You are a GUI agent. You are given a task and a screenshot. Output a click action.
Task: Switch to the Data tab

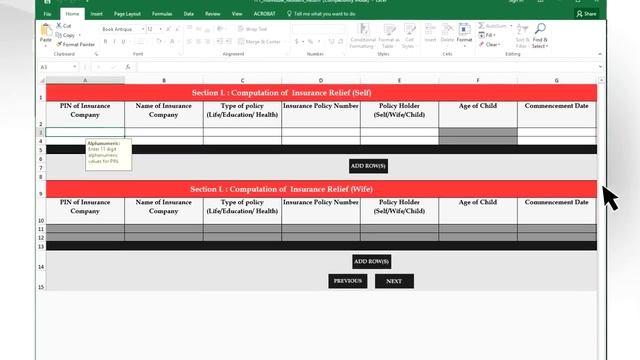point(188,14)
